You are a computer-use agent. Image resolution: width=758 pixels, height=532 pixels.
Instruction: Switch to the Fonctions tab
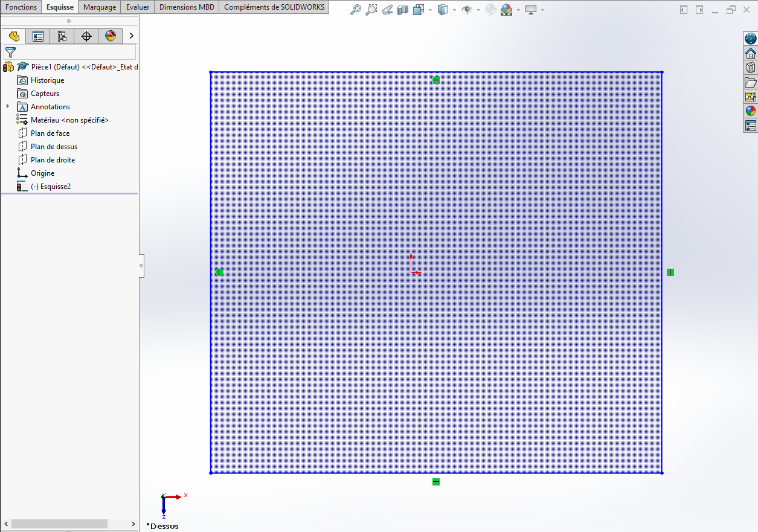21,7
